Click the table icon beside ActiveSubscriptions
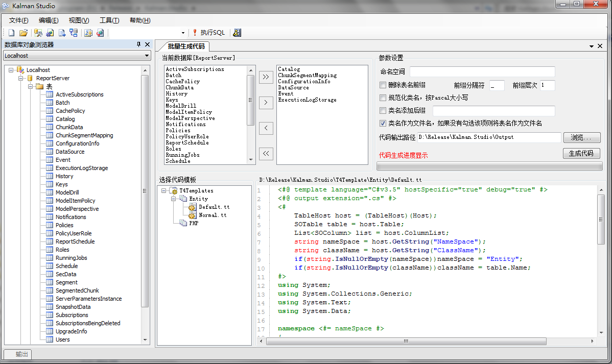Image resolution: width=612 pixels, height=364 pixels. click(x=50, y=94)
